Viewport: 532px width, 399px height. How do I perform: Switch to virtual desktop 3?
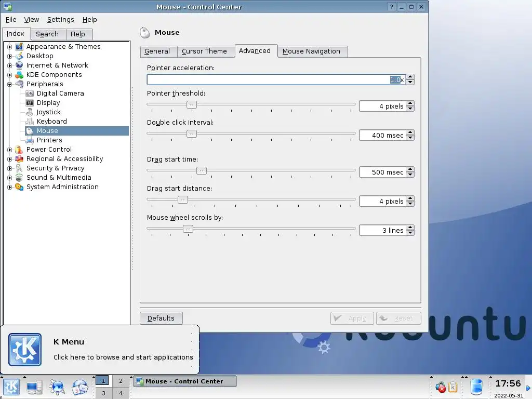pyautogui.click(x=103, y=393)
